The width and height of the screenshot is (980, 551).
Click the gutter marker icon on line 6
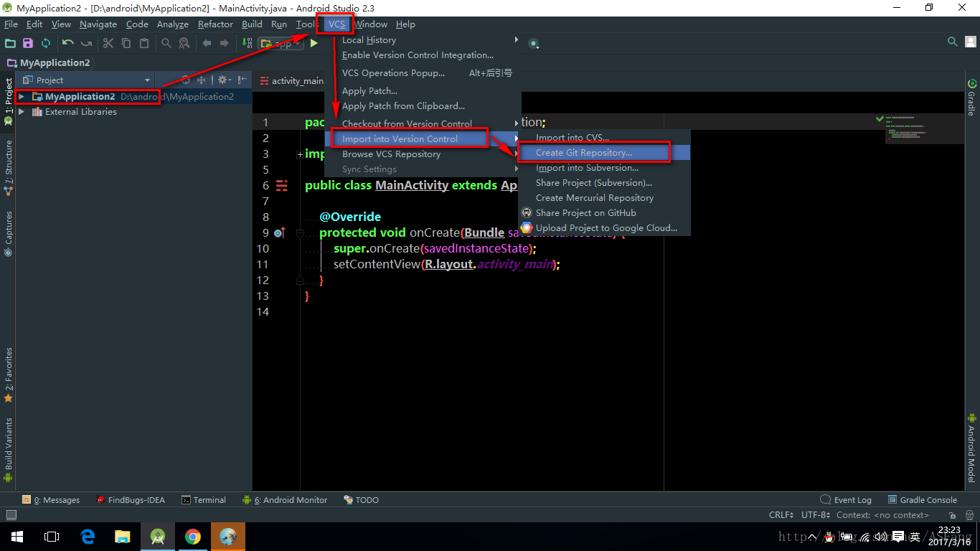[282, 185]
